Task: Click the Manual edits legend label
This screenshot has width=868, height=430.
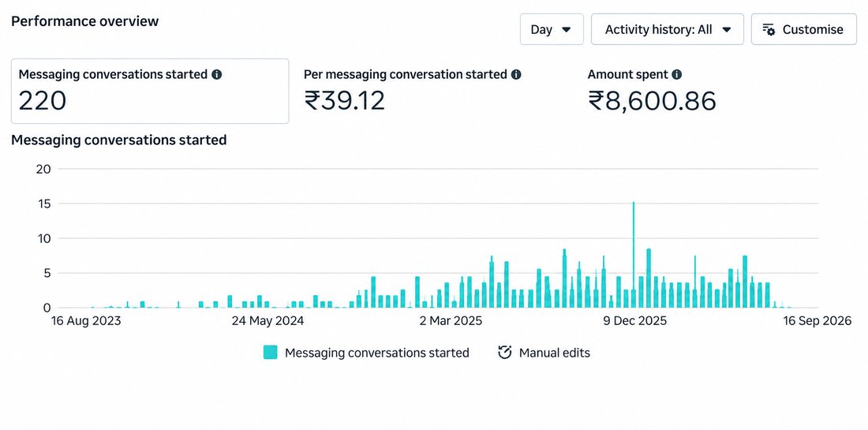Action: [x=554, y=353]
